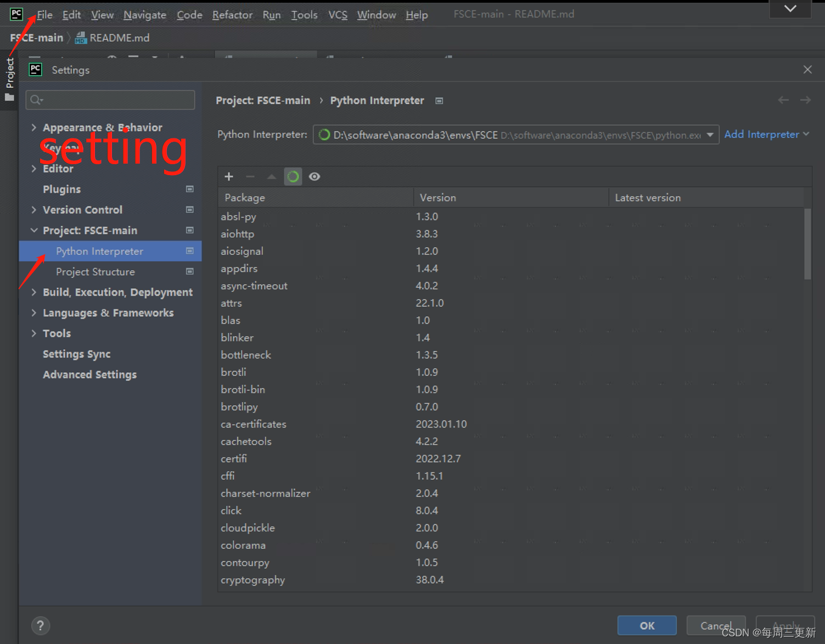This screenshot has height=644, width=825.
Task: Click the Cancel button
Action: (716, 625)
